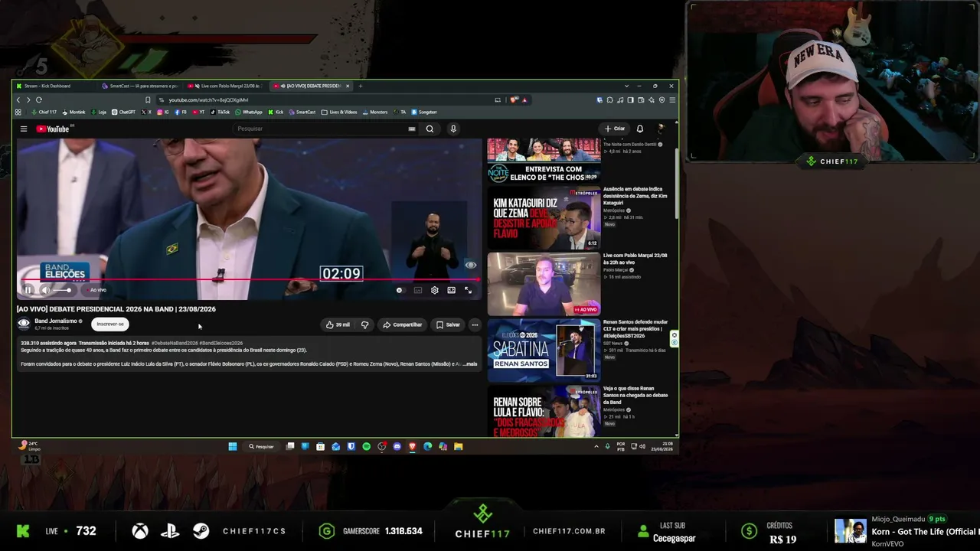The height and width of the screenshot is (551, 980).
Task: Open the 'Chief 117' bookmark
Action: 44,112
